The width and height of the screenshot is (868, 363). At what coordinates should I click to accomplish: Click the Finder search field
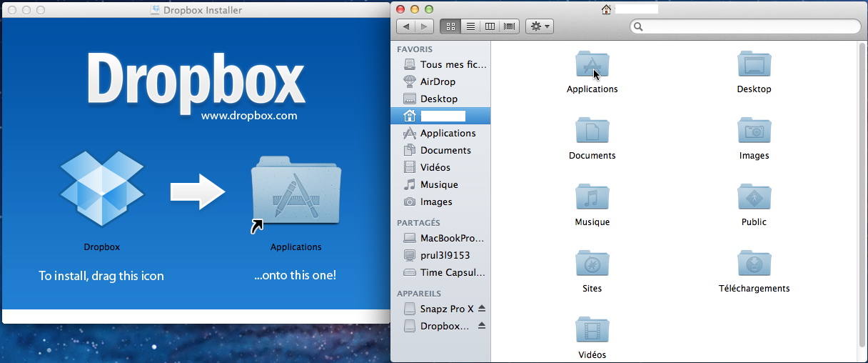click(x=745, y=26)
